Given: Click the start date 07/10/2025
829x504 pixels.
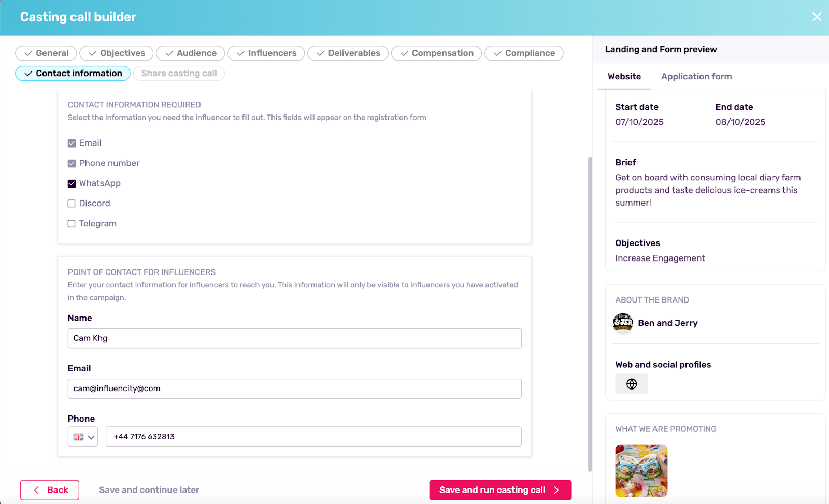Looking at the screenshot, I should coord(639,122).
